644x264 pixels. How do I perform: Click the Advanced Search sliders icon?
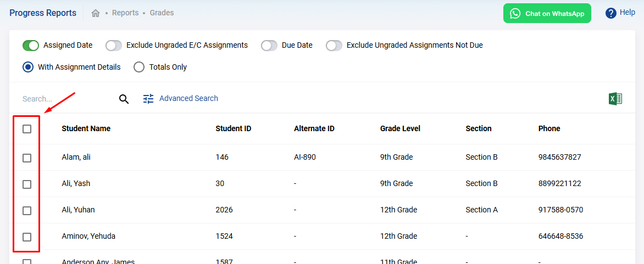(148, 99)
